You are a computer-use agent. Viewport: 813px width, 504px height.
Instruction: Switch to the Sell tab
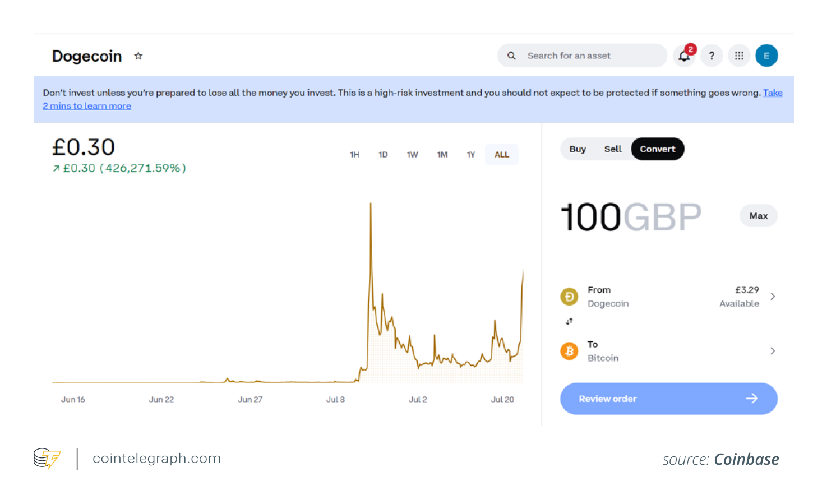click(613, 149)
